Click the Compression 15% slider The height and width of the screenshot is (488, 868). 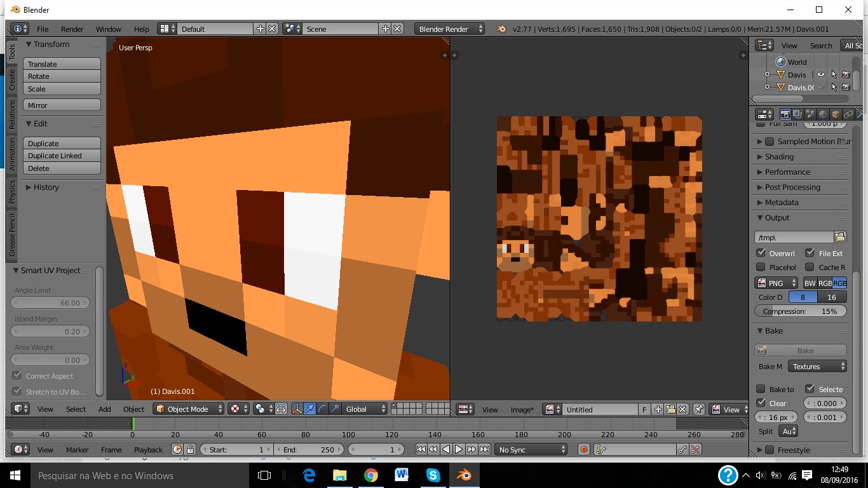coord(800,311)
